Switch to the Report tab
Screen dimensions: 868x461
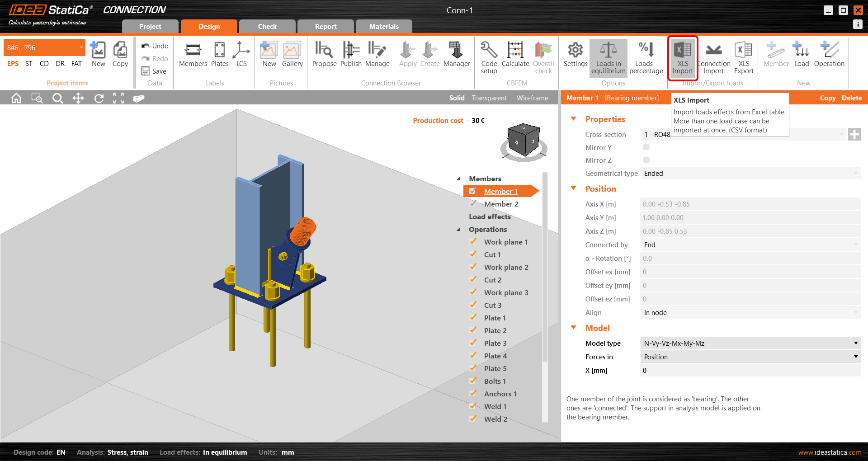tap(325, 27)
